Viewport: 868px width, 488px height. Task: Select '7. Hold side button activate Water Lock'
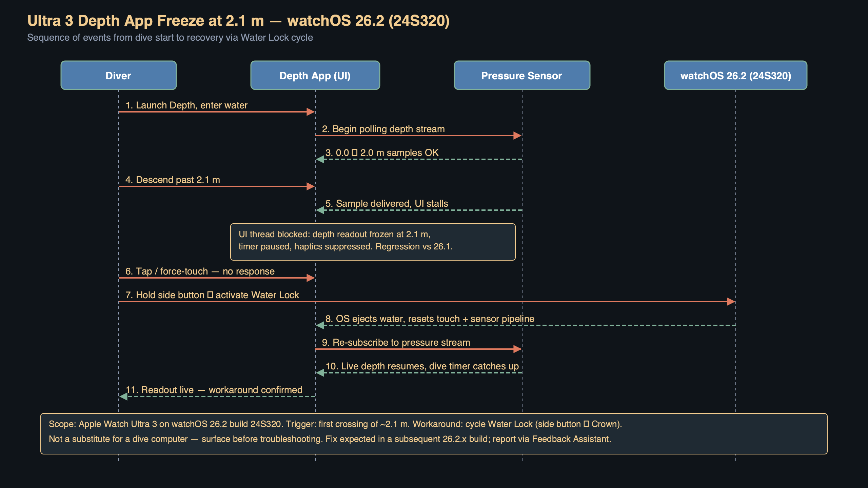click(212, 295)
